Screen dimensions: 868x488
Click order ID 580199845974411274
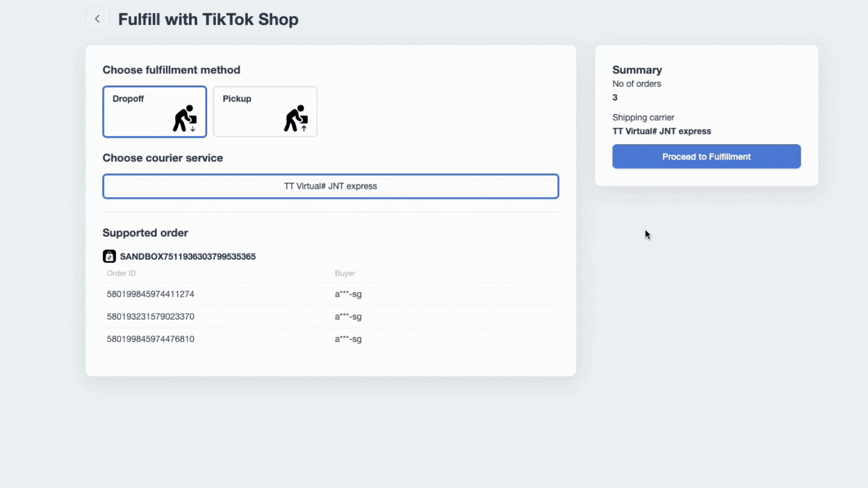tap(151, 294)
